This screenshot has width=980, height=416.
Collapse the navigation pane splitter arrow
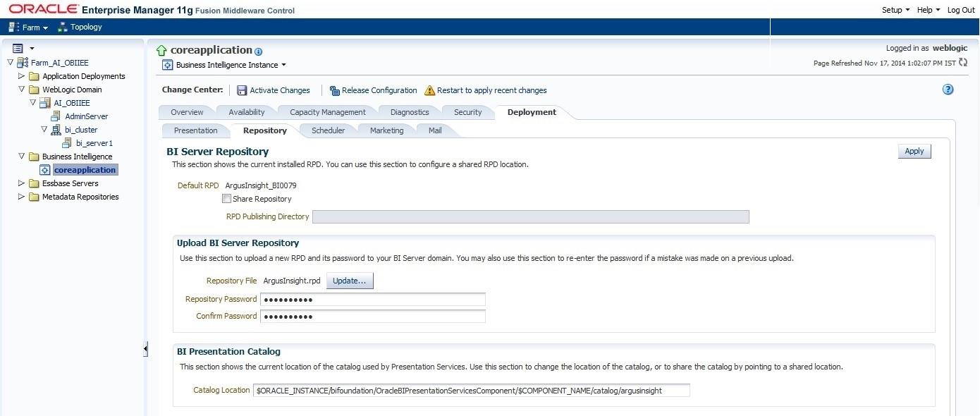pos(145,349)
